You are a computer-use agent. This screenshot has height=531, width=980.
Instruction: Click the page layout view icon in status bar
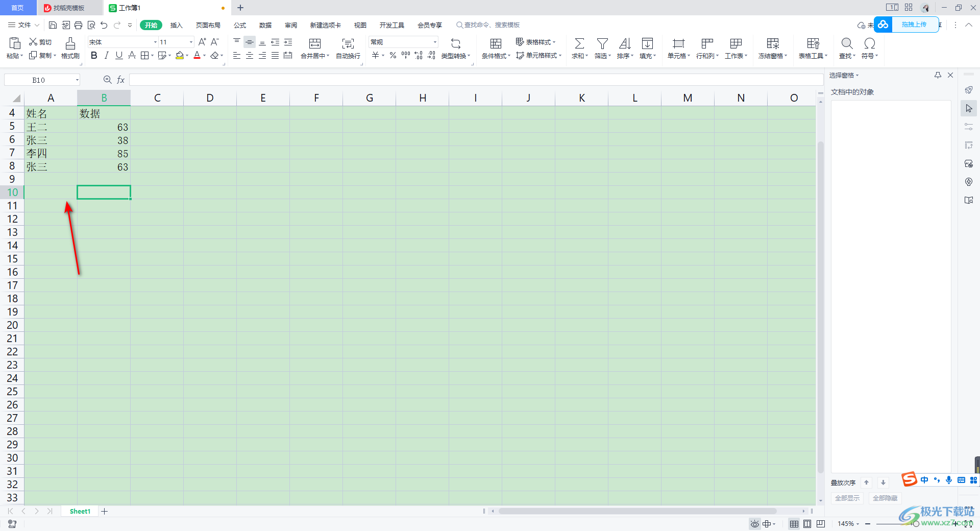click(x=807, y=524)
